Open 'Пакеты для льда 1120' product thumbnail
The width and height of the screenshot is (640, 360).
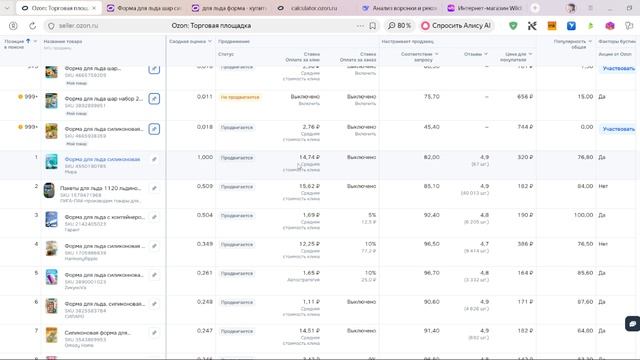pos(49,191)
